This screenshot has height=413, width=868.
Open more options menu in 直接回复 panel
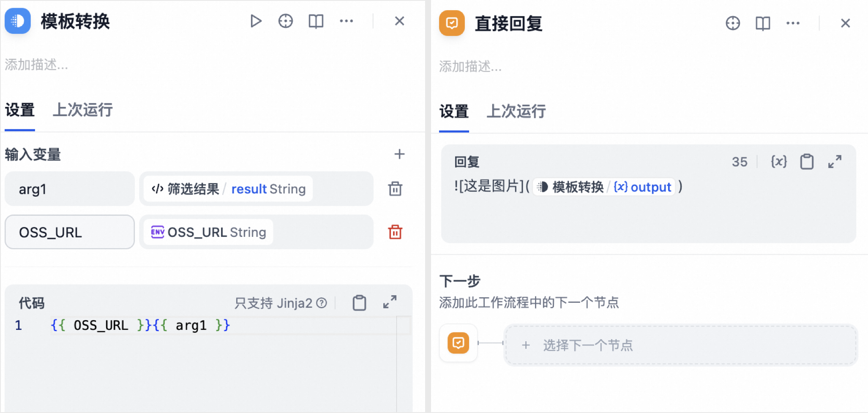[793, 23]
